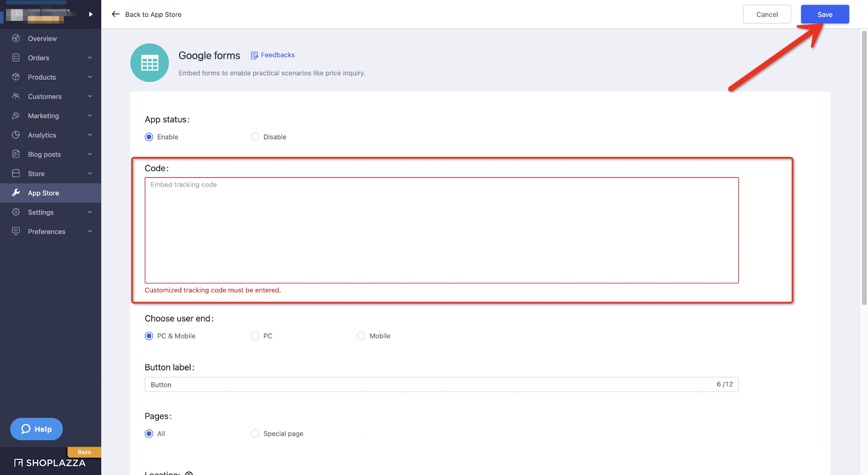Click the page vertical scrollbar

[864, 168]
